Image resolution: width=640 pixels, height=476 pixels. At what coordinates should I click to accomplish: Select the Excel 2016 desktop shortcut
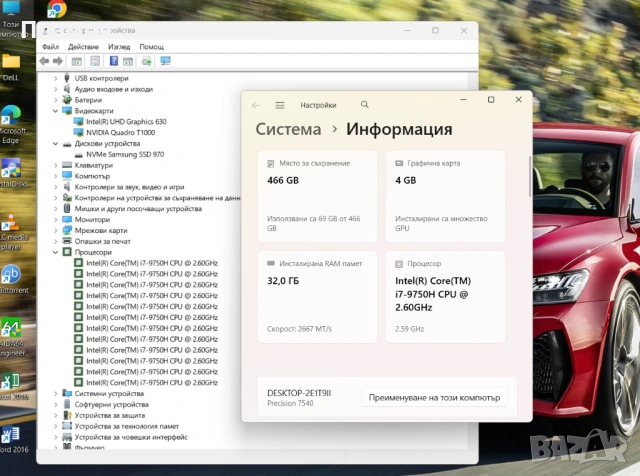(12, 386)
